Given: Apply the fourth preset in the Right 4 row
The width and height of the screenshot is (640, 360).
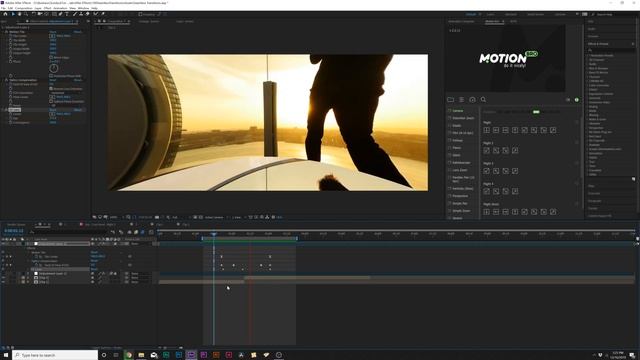Looking at the screenshot, I should coord(515,191).
